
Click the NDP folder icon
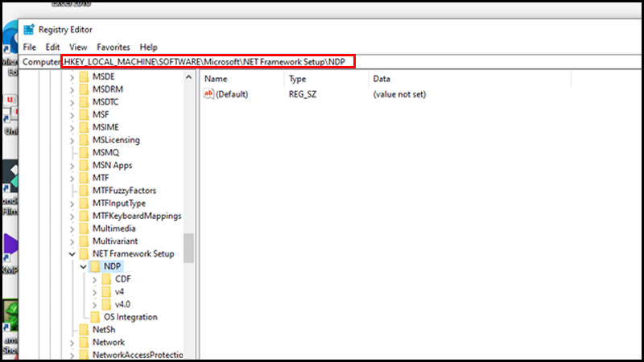click(x=95, y=266)
